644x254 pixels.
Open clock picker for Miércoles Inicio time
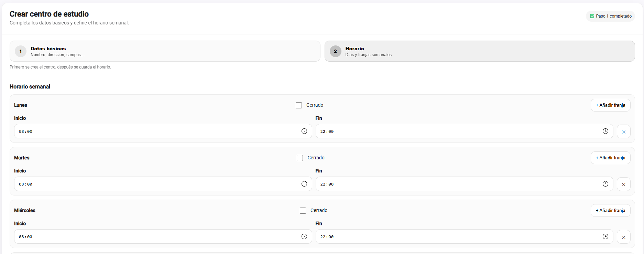pos(304,236)
